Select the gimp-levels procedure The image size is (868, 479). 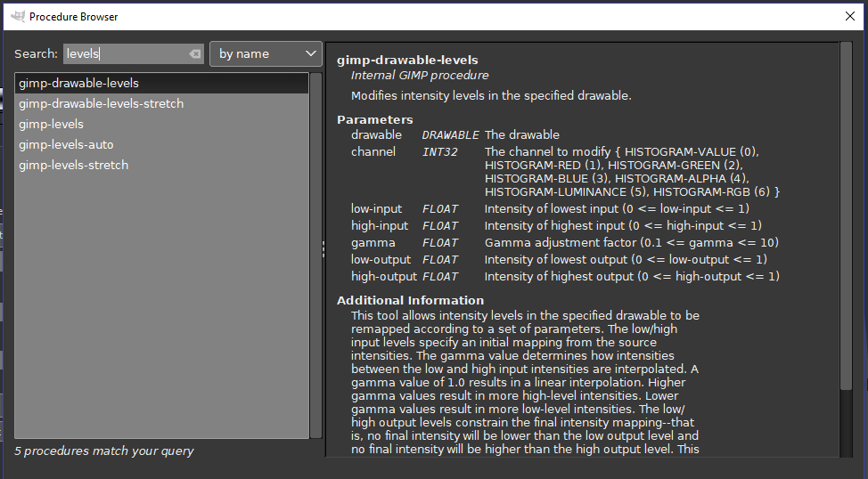pos(161,124)
